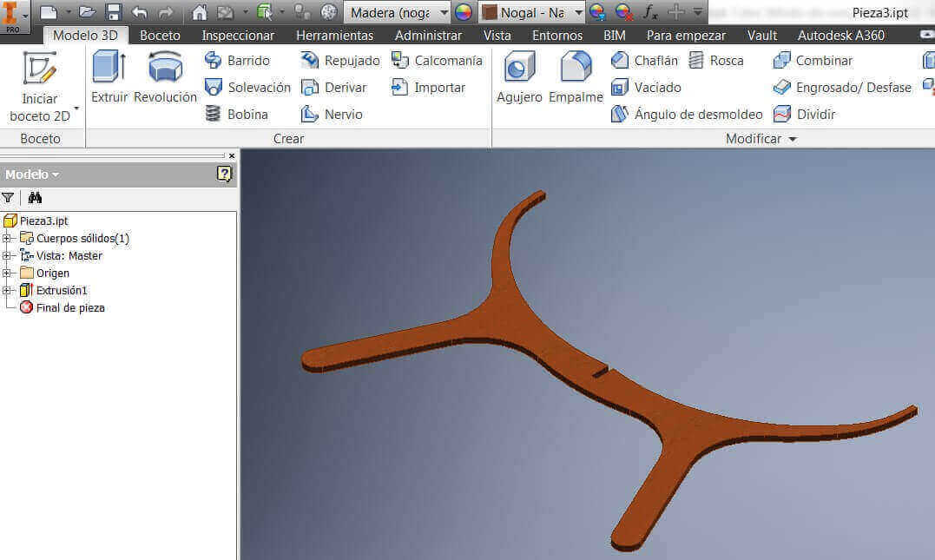Start a 2D sketch (Iniciar boceto 2D)

pyautogui.click(x=40, y=87)
